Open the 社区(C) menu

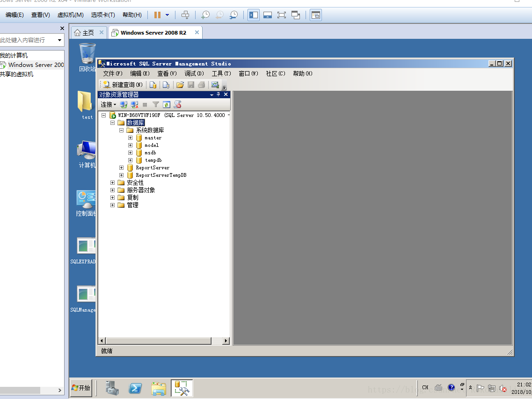click(276, 73)
